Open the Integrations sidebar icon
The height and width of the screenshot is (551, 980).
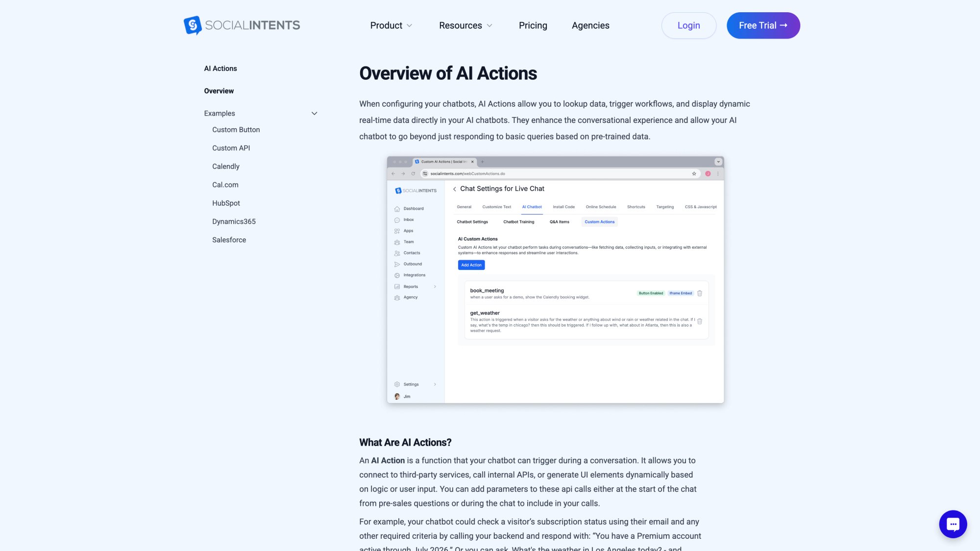(x=397, y=275)
